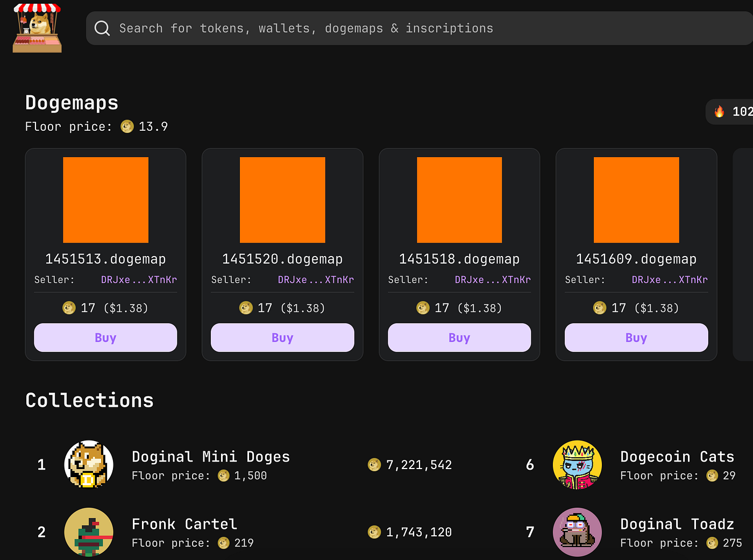The image size is (753, 560).
Task: Open the seller address link on the 1451513.dogemap card
Action: click(x=139, y=280)
